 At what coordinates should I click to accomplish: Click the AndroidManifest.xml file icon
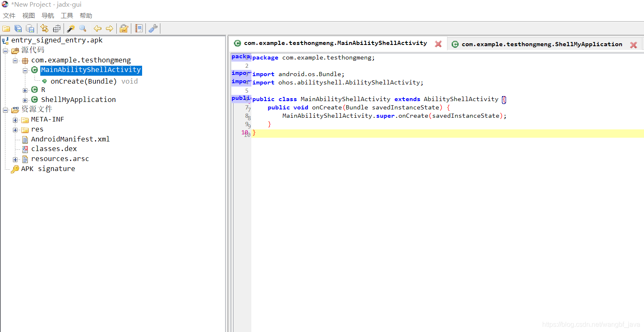(25, 139)
